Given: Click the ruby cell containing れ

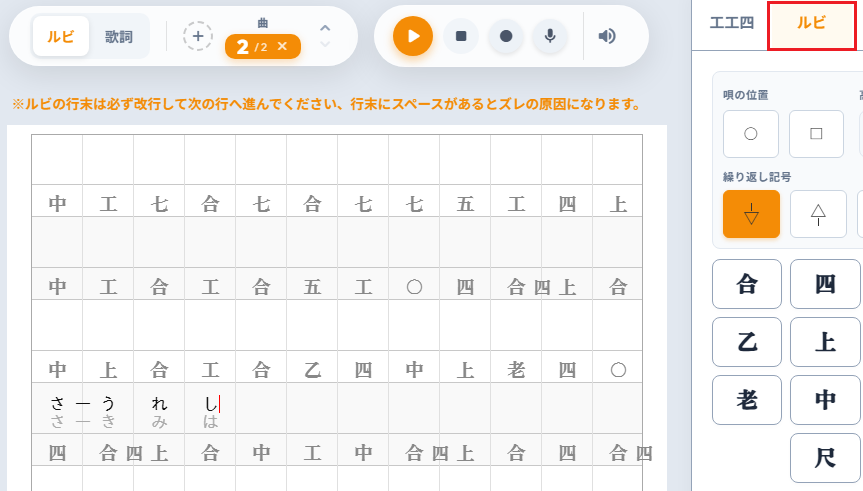Looking at the screenshot, I should click(159, 408).
